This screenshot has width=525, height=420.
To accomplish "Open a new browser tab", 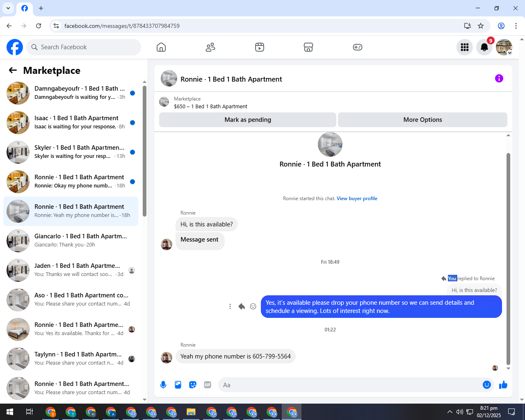I will coord(41,8).
